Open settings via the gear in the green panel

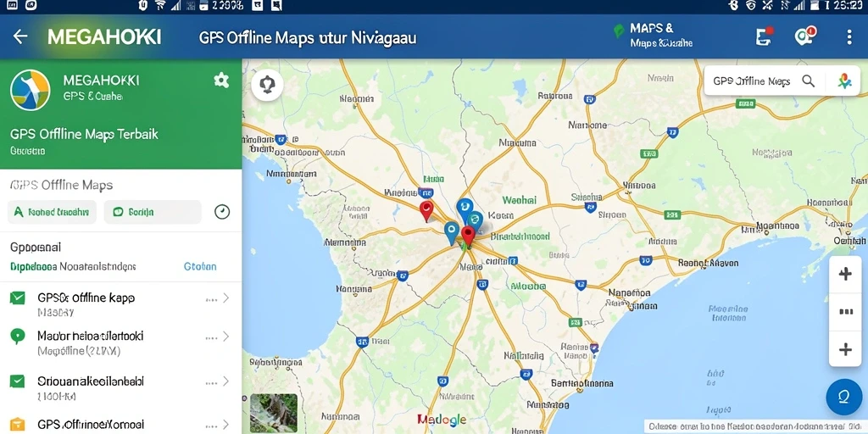[221, 81]
